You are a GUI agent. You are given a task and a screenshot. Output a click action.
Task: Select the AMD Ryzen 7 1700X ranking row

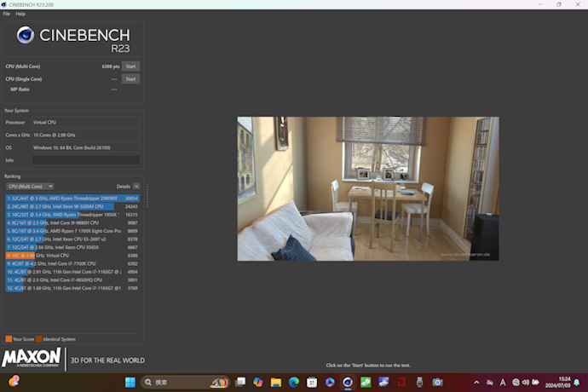[x=72, y=231]
